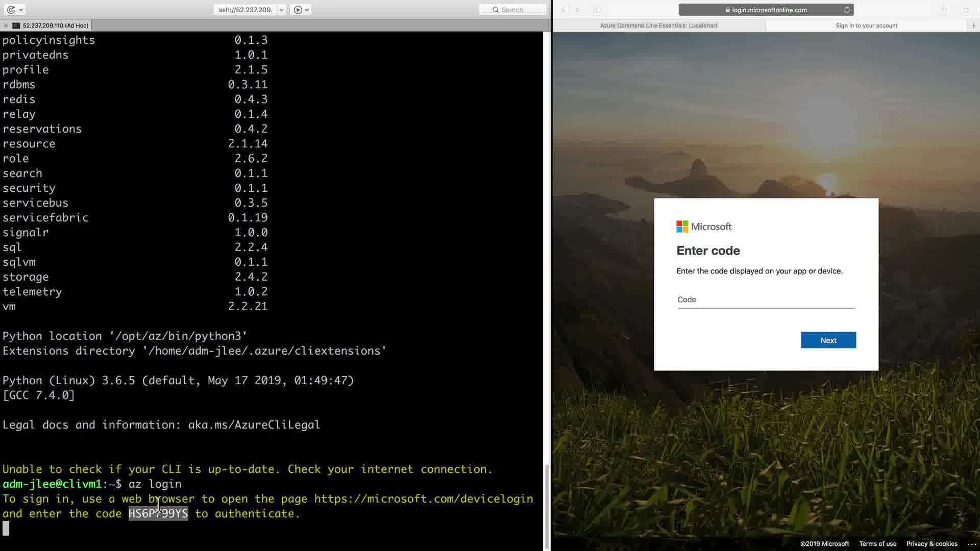Switch to Azure Command Line Essentials tab
Image resolution: width=980 pixels, height=551 pixels.
(x=658, y=26)
